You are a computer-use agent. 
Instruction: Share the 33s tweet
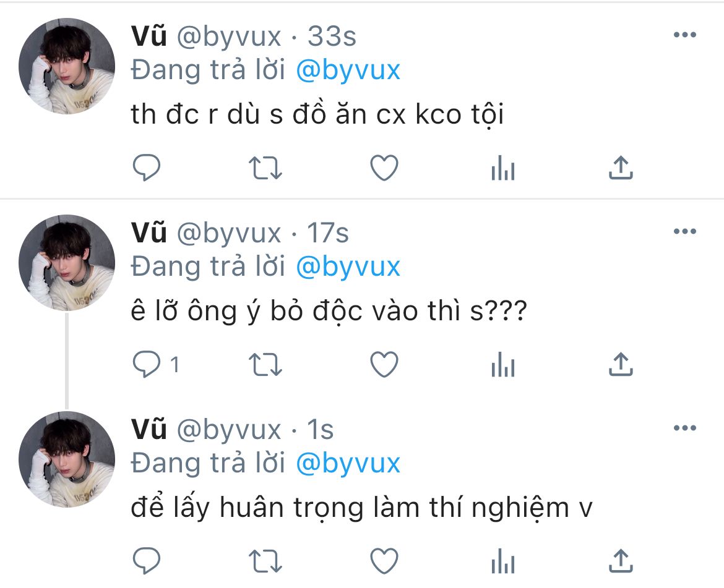click(x=621, y=168)
